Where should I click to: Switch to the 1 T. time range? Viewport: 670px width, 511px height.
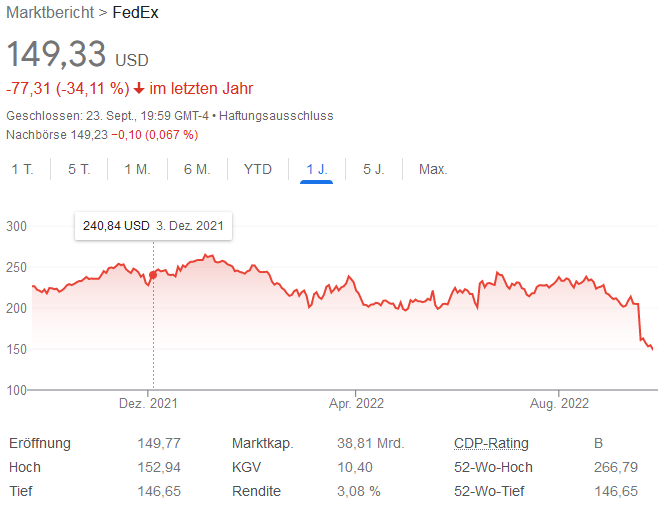tap(22, 169)
